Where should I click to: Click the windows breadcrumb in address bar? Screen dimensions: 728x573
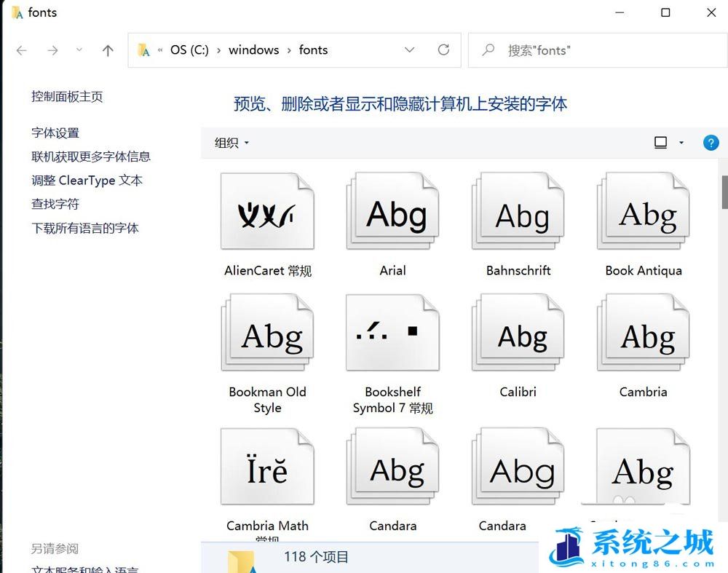click(x=253, y=50)
